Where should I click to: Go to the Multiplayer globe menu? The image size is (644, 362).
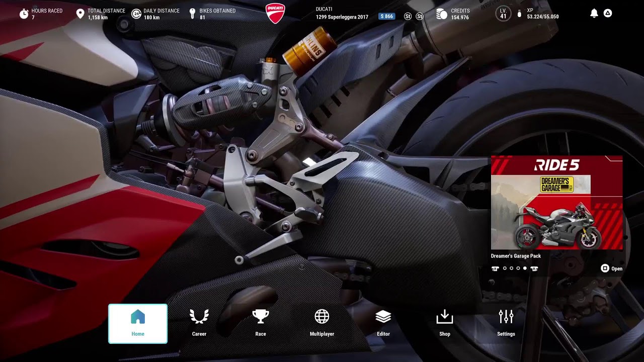point(322,324)
